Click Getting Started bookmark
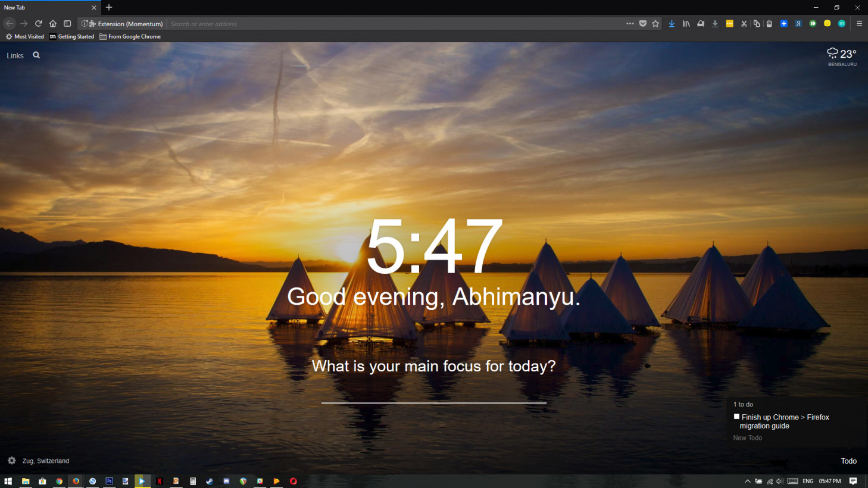The width and height of the screenshot is (868, 488). click(x=72, y=37)
